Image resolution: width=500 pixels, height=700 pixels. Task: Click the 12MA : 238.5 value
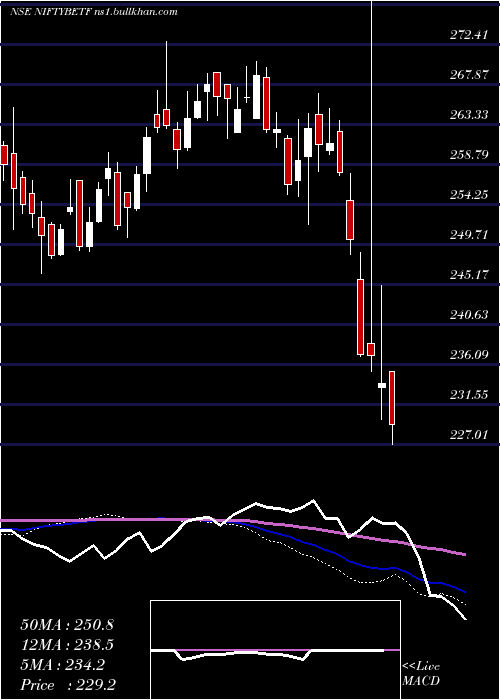pyautogui.click(x=67, y=645)
